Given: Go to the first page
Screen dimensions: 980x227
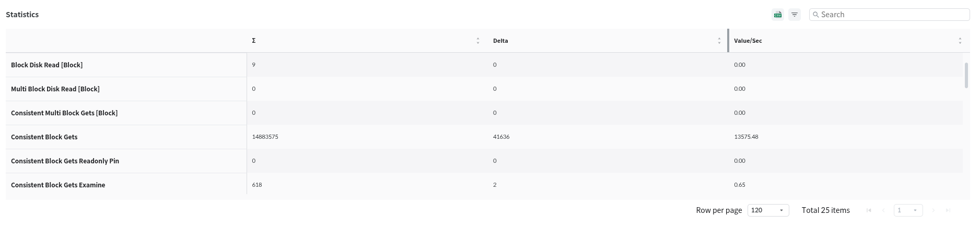Looking at the screenshot, I should 869,210.
